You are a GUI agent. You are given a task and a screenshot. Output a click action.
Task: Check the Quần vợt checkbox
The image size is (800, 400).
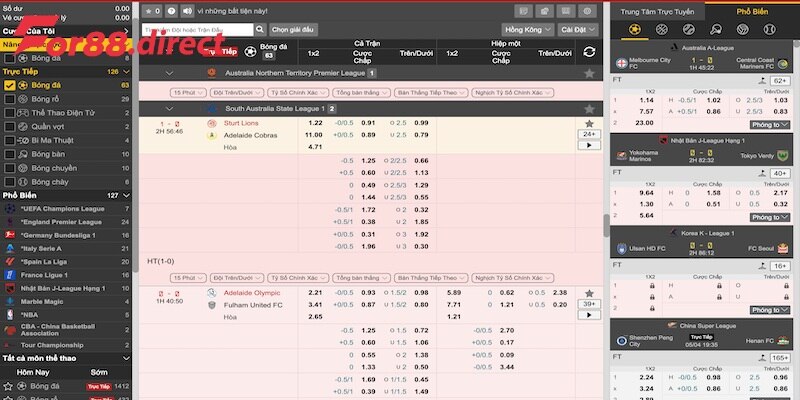(x=9, y=128)
